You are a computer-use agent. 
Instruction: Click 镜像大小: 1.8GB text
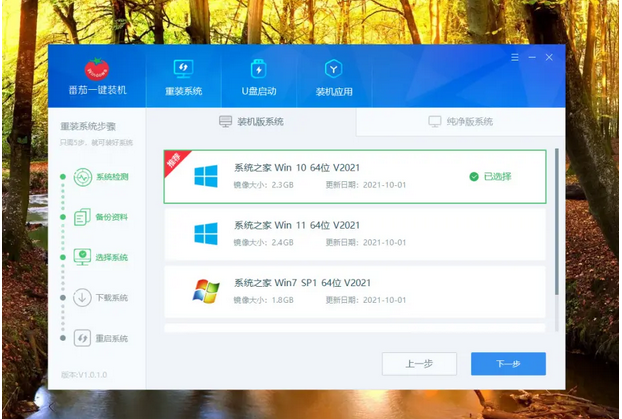point(263,300)
